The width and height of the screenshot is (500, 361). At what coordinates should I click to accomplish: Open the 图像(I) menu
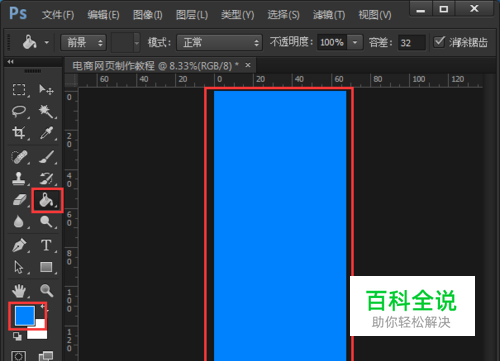(x=148, y=15)
